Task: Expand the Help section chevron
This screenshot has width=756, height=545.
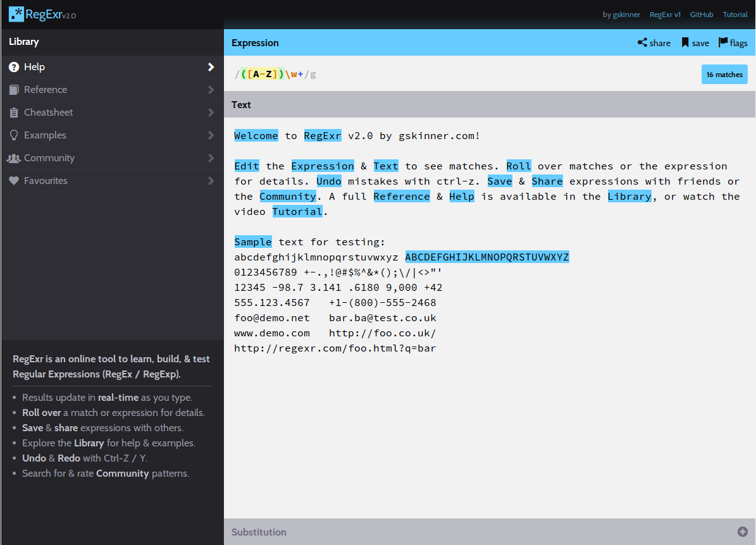Action: (213, 66)
